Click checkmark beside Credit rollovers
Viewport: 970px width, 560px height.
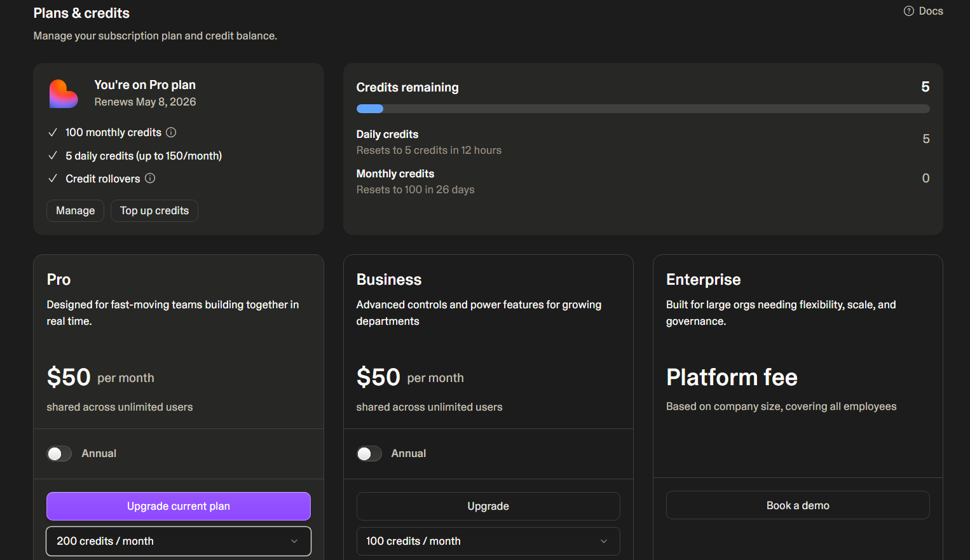(53, 179)
